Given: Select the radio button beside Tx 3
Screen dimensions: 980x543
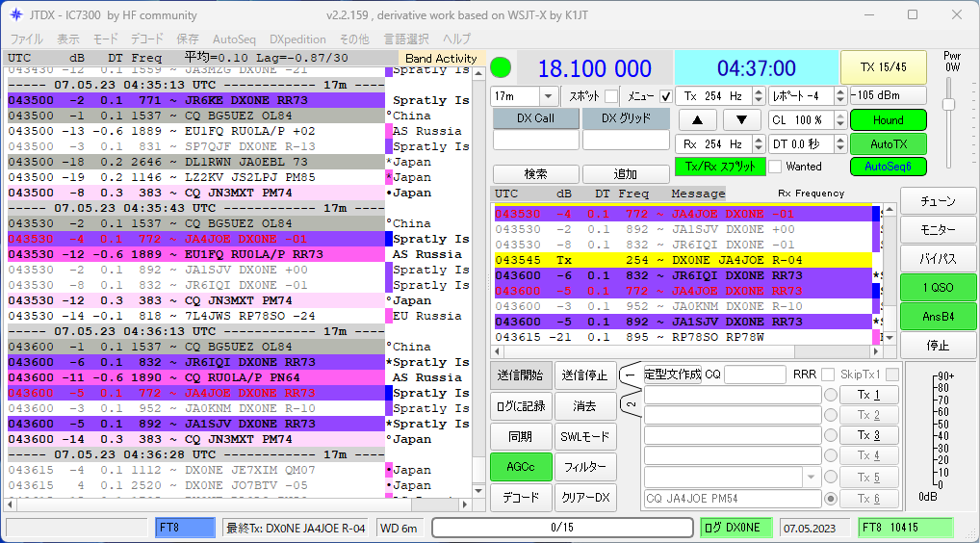Looking at the screenshot, I should click(x=831, y=435).
